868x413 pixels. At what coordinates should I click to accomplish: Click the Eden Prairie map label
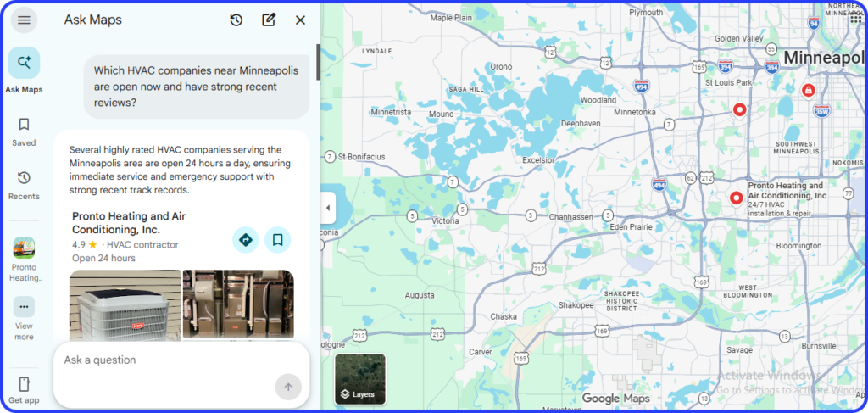pos(631,227)
